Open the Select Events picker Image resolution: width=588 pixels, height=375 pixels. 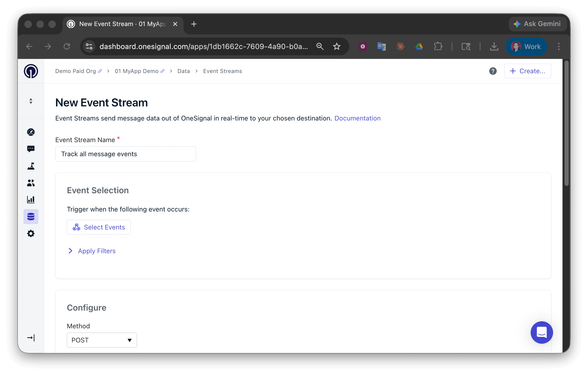click(x=99, y=227)
